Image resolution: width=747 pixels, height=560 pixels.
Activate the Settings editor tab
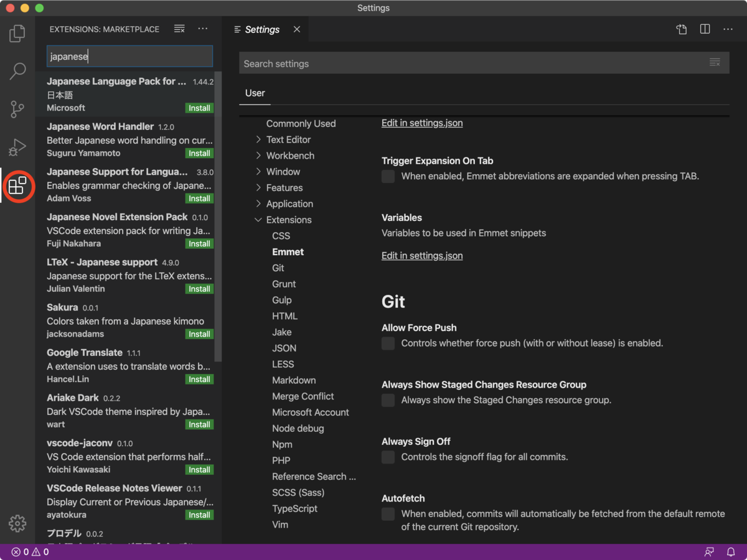click(262, 29)
